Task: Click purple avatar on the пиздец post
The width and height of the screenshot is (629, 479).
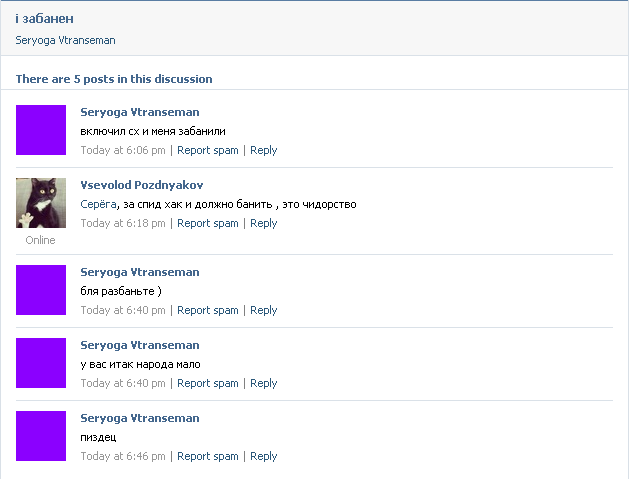Action: pos(41,436)
